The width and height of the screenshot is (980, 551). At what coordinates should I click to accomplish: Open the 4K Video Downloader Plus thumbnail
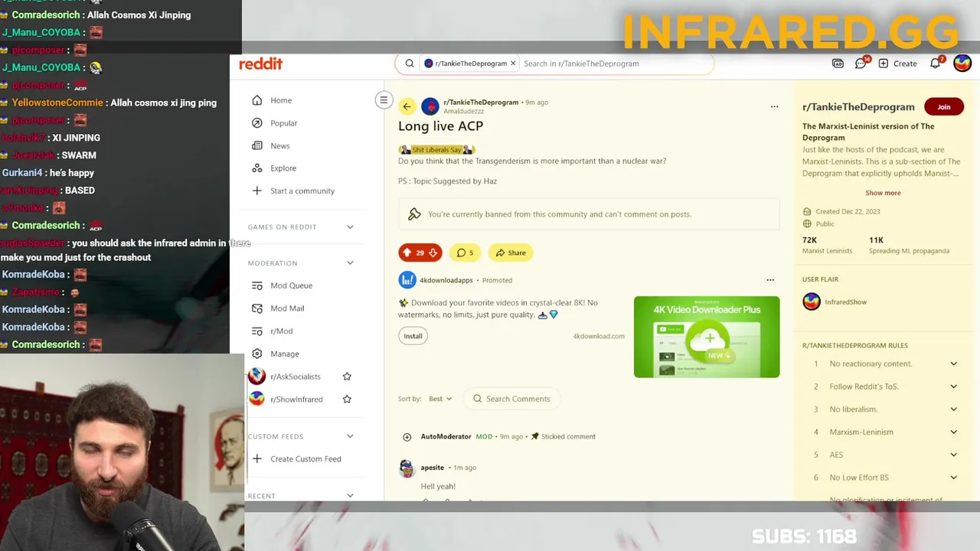(707, 337)
